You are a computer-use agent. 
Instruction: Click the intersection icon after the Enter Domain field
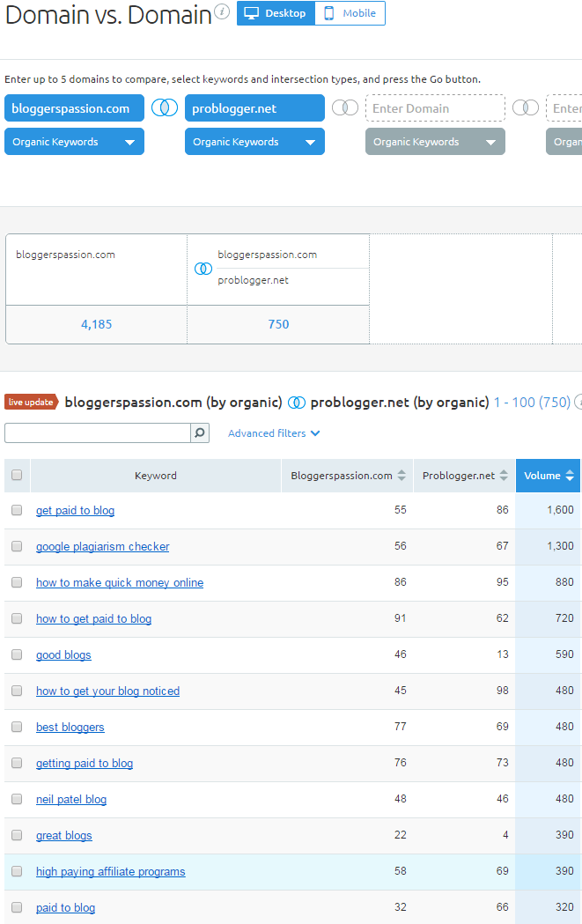coord(526,107)
